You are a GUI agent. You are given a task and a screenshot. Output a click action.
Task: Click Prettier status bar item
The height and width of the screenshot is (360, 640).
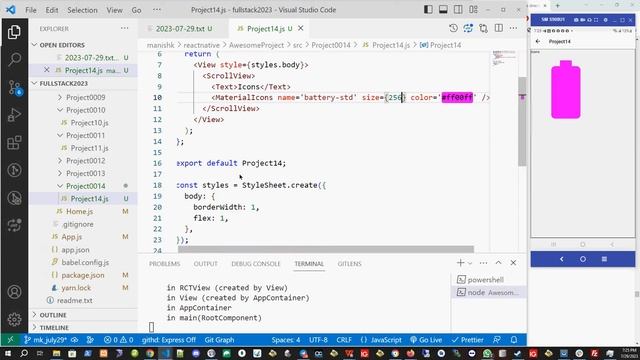coord(468,340)
